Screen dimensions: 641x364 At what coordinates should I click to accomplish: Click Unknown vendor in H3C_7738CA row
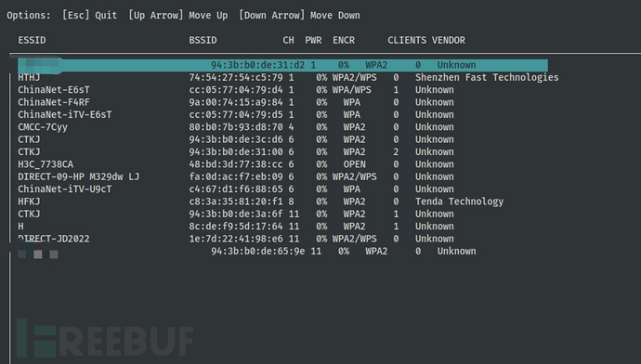[435, 164]
